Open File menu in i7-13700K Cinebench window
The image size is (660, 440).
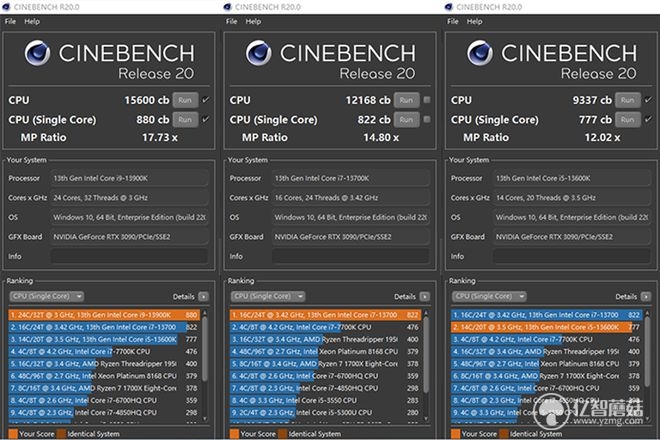(232, 21)
